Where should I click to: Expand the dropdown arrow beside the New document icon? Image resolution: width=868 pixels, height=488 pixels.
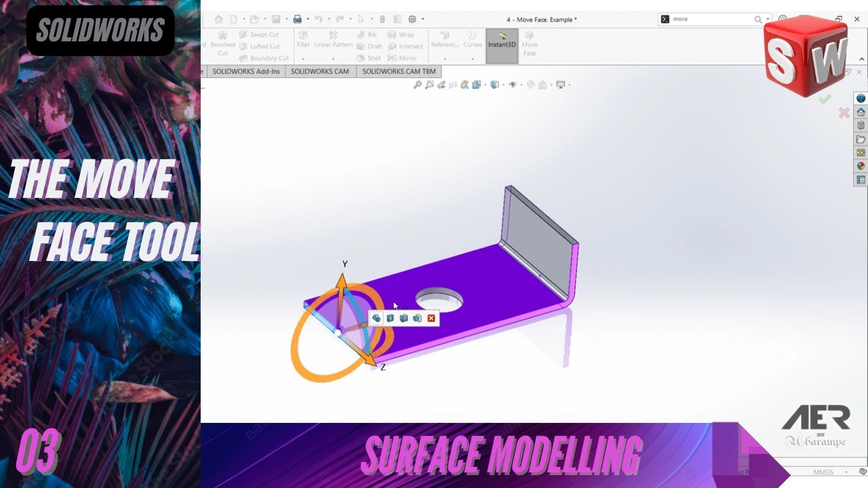[244, 19]
